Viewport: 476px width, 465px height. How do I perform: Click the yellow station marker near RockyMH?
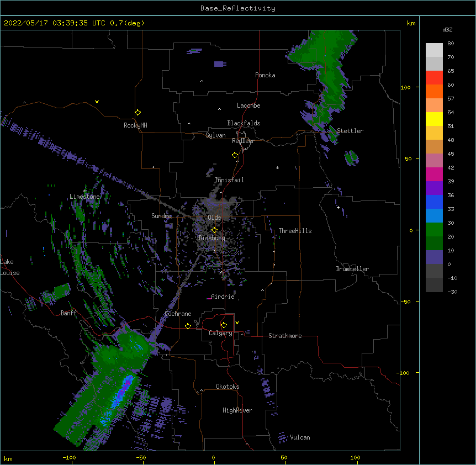[x=137, y=112]
